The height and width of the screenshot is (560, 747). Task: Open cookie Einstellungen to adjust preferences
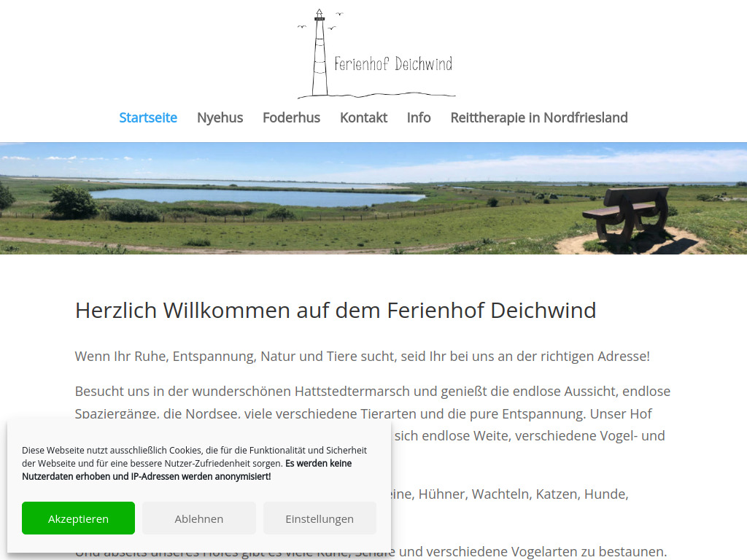(x=320, y=518)
